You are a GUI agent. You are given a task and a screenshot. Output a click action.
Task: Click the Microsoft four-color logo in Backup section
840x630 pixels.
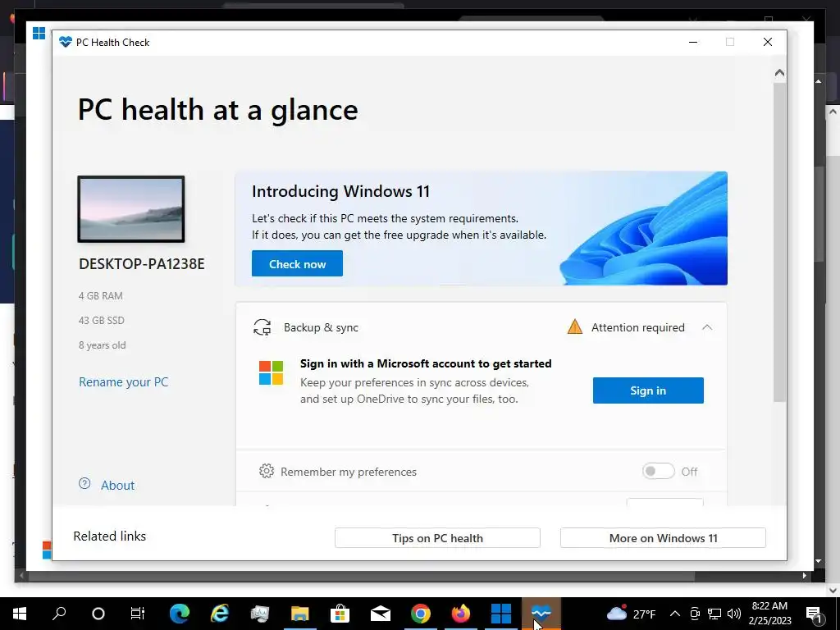271,373
